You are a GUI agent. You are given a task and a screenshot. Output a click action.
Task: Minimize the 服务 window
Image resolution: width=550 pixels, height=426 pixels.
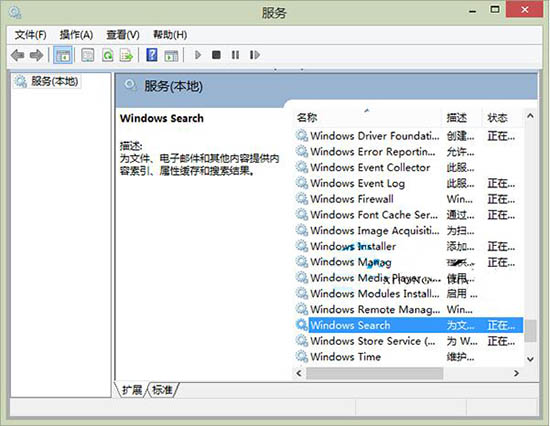pos(473,11)
